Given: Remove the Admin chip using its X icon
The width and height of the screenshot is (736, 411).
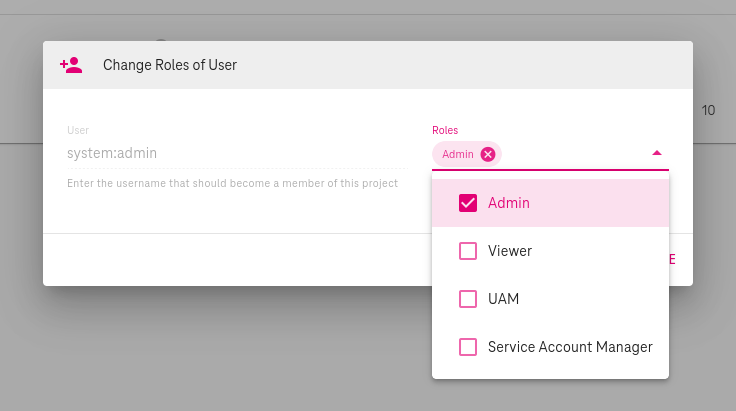Looking at the screenshot, I should 487,154.
